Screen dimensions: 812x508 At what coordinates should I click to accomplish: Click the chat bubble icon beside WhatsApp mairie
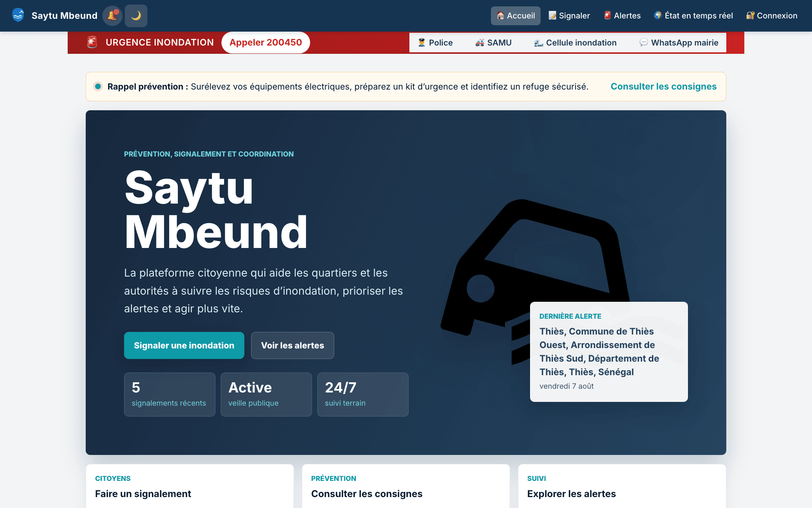tap(644, 42)
